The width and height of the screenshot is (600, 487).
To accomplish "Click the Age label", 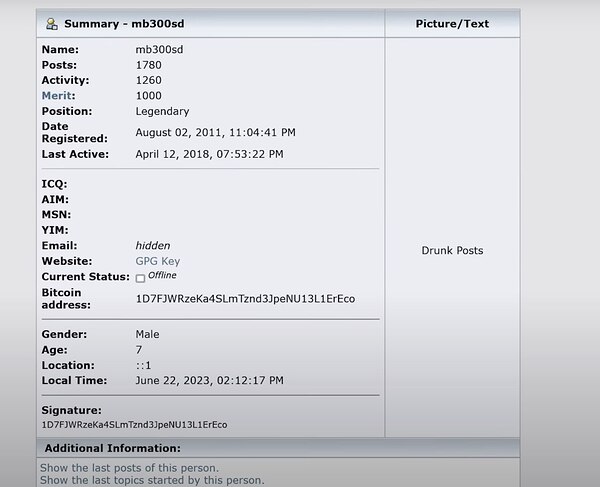I will tap(54, 350).
